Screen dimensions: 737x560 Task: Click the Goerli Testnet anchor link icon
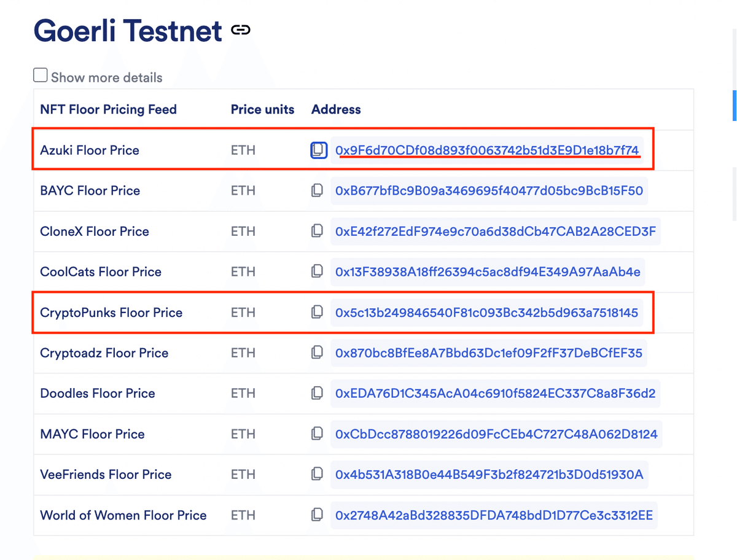tap(241, 30)
